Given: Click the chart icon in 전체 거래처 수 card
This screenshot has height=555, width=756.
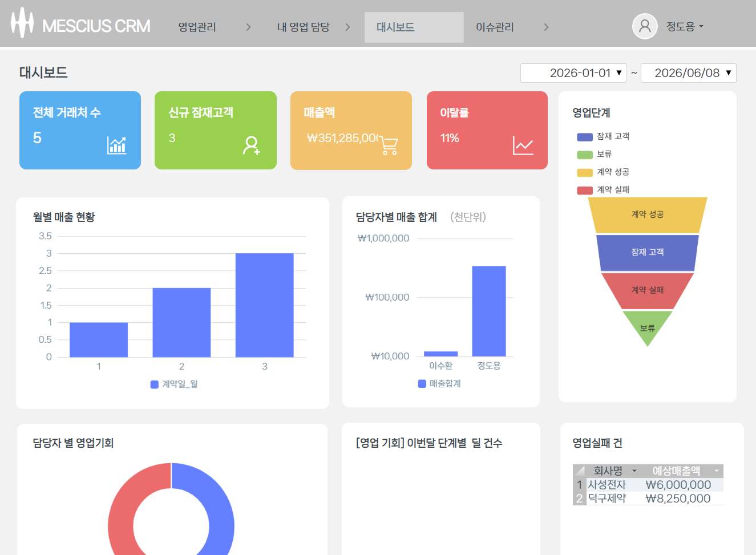Looking at the screenshot, I should click(x=116, y=145).
